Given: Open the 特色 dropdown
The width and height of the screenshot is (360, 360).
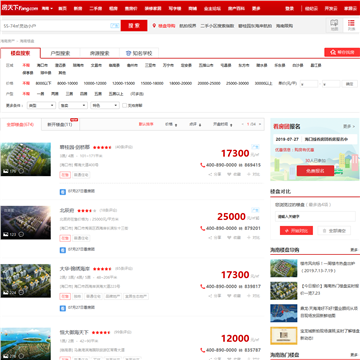Looking at the screenshot, I should [105, 105].
